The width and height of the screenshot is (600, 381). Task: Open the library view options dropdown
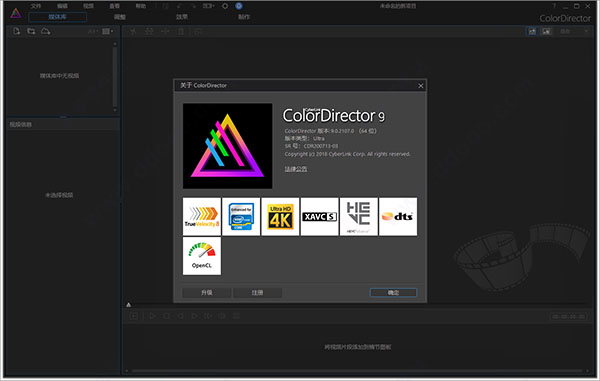click(108, 31)
